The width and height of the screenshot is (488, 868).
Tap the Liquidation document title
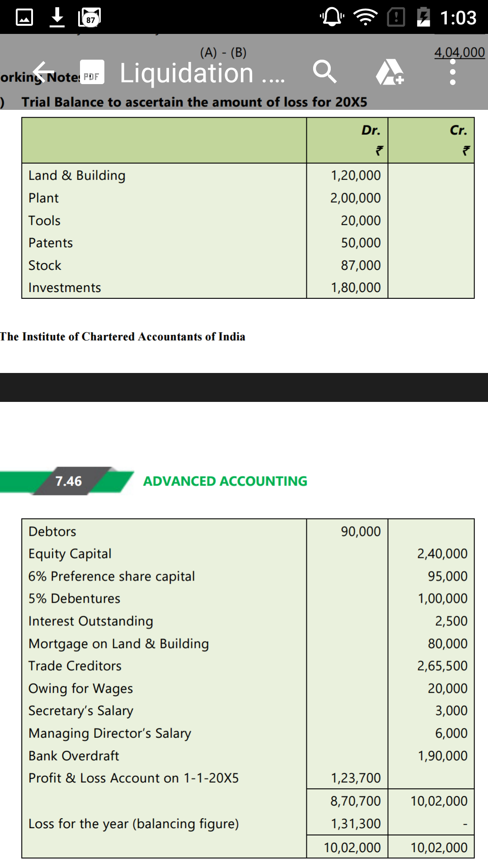point(202,73)
